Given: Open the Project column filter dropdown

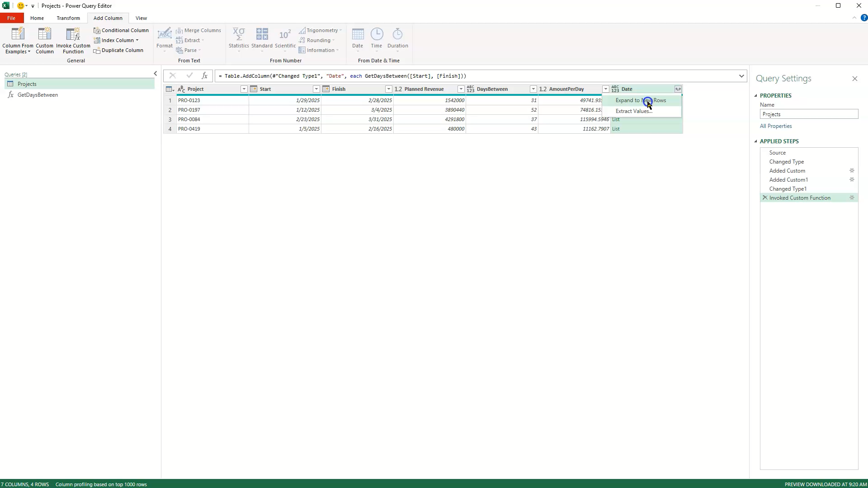Looking at the screenshot, I should click(x=244, y=89).
